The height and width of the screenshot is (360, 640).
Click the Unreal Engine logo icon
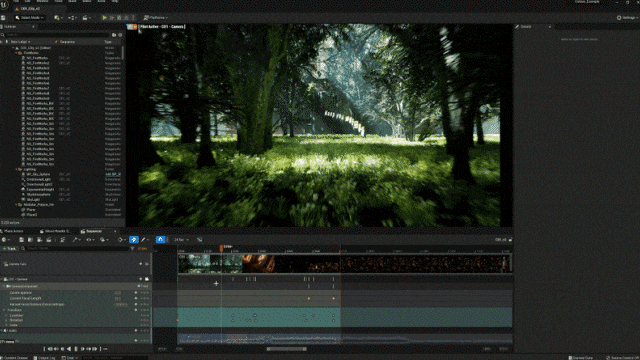tap(5, 4)
